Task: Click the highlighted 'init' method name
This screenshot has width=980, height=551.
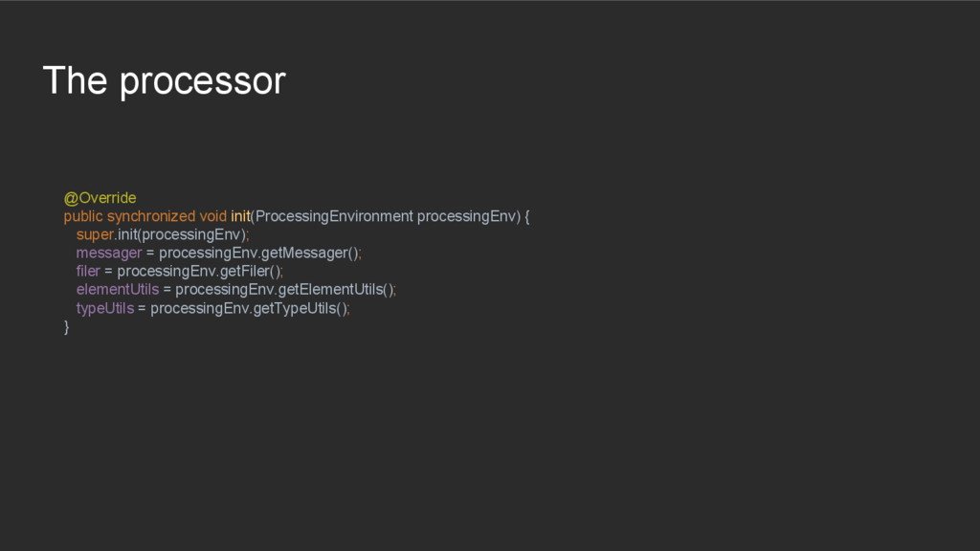Action: (240, 216)
